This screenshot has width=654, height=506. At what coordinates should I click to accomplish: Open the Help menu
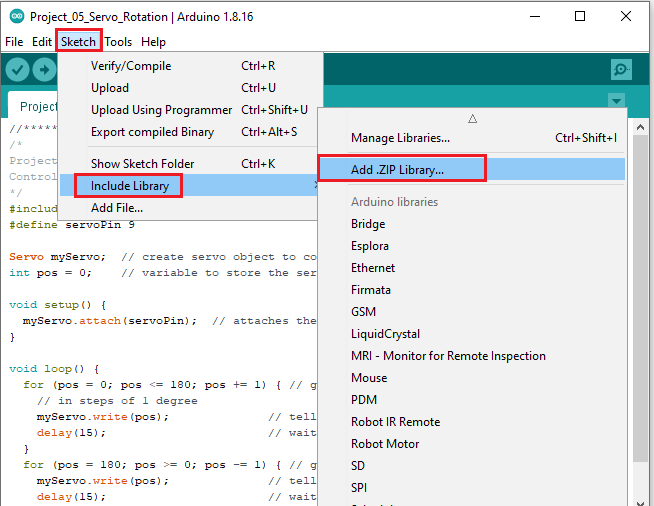[x=153, y=42]
